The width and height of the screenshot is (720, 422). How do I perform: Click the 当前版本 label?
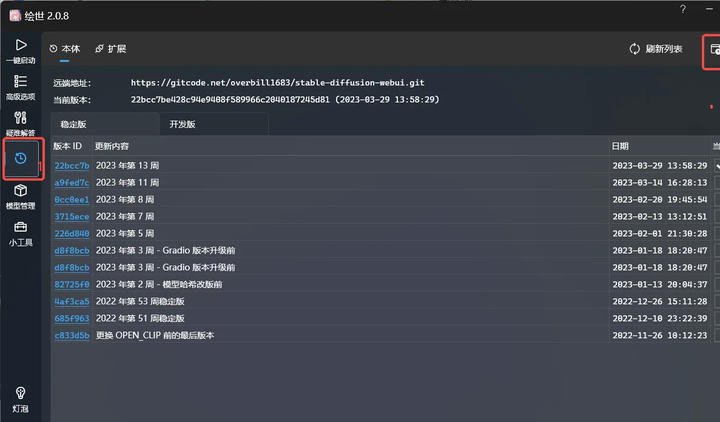tap(72, 100)
